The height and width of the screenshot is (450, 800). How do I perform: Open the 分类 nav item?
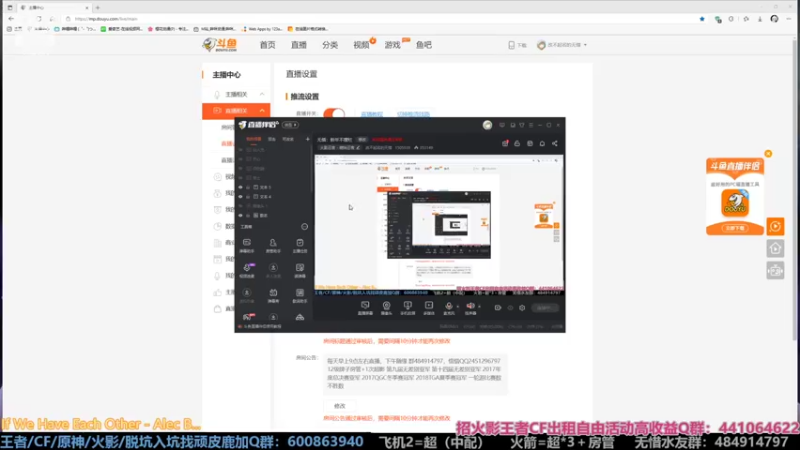(x=330, y=45)
